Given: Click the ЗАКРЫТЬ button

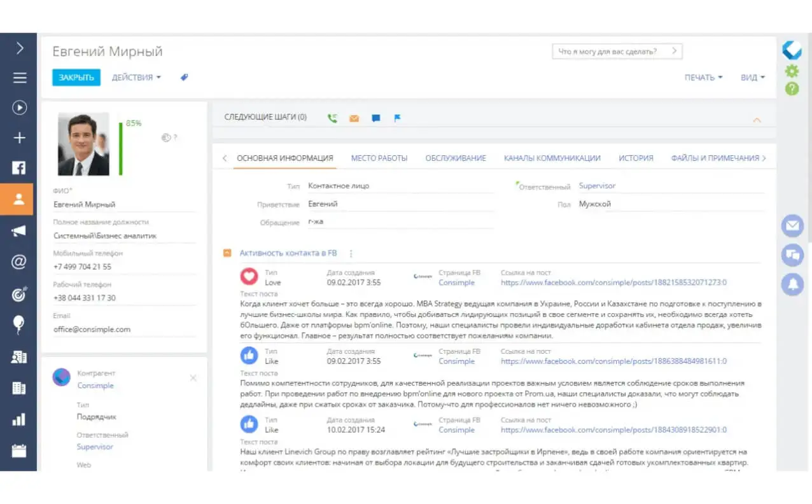Looking at the screenshot, I should click(x=76, y=78).
